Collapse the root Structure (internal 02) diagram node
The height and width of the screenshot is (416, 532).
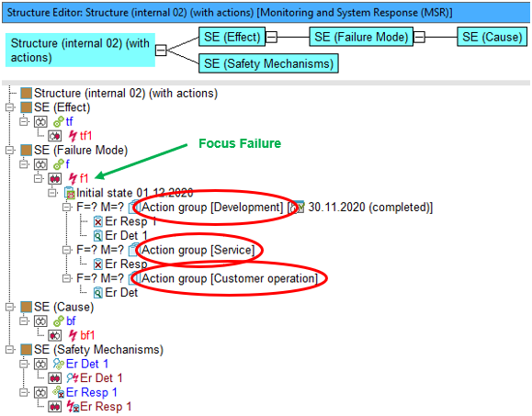pos(161,51)
